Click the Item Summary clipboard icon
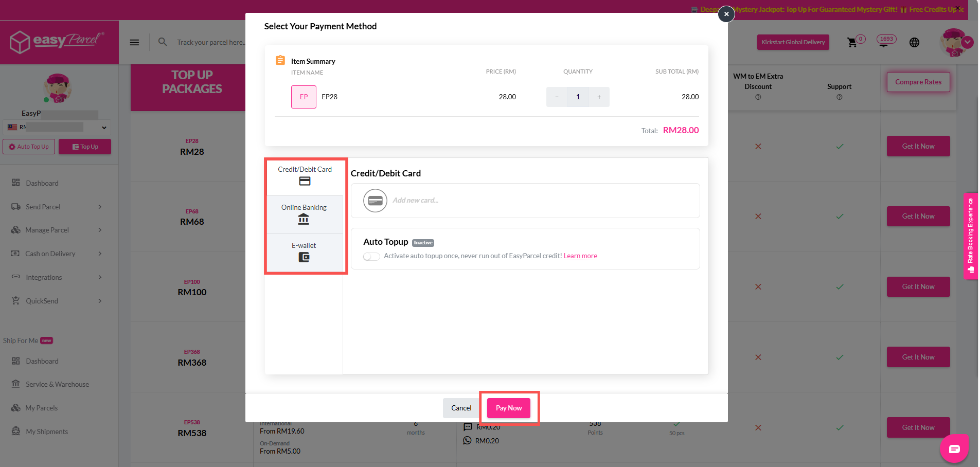Viewport: 980px width, 467px height. point(280,60)
